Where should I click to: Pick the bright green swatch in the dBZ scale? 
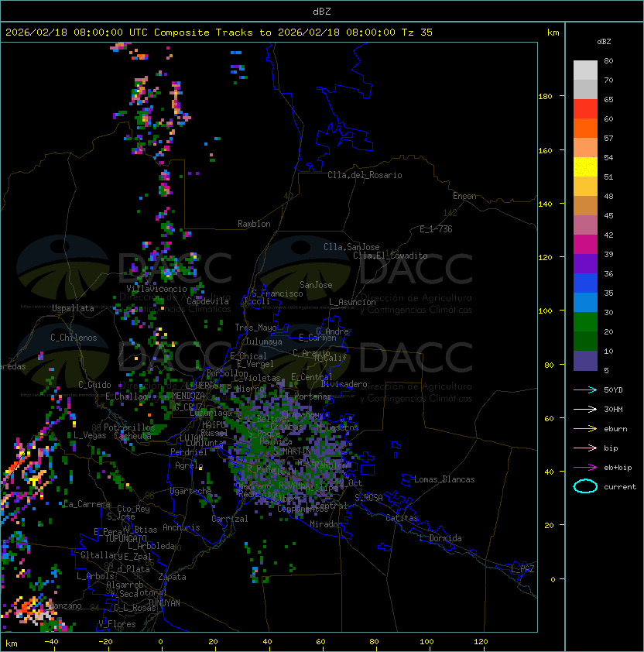(585, 321)
